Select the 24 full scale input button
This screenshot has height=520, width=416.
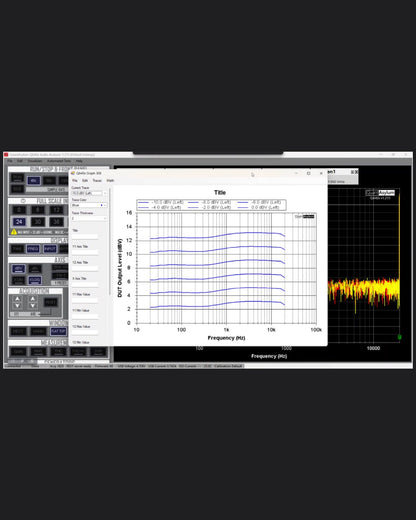tap(19, 222)
